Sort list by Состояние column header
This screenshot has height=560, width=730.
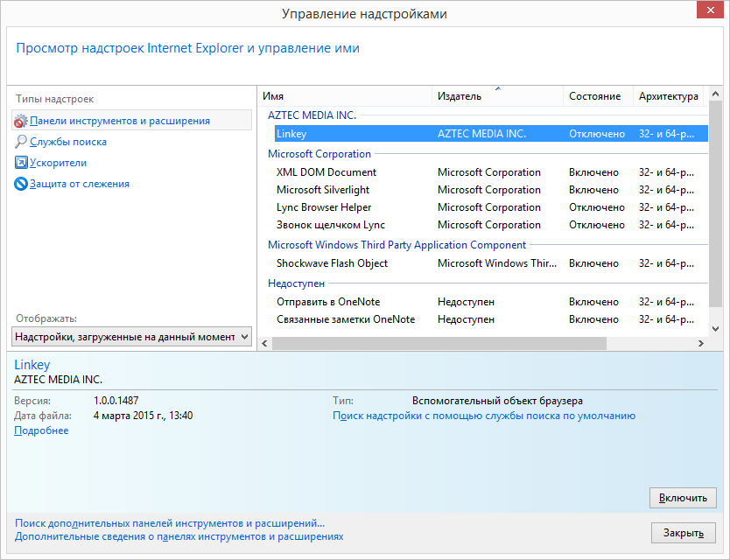click(x=598, y=96)
